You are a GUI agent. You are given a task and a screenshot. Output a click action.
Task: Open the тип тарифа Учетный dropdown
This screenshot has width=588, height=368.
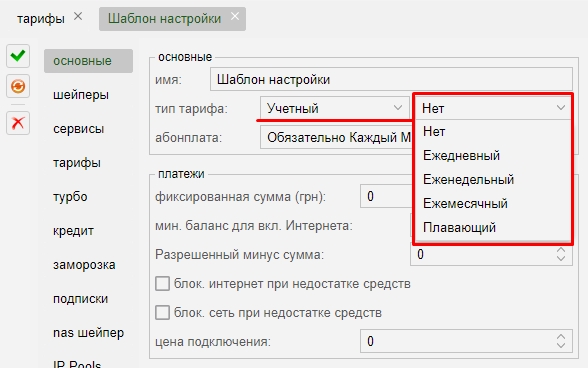pos(334,108)
